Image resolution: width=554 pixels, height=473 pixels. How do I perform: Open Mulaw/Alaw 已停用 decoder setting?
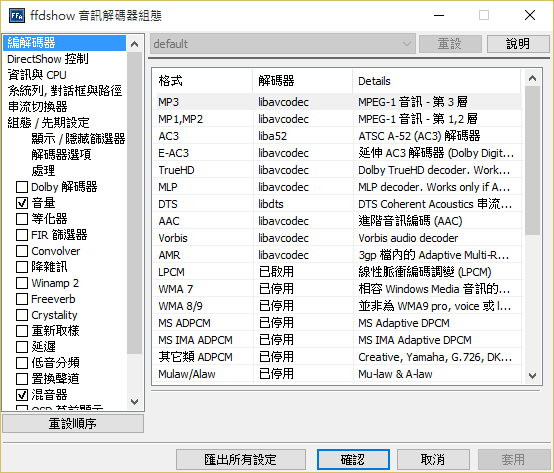coord(276,374)
